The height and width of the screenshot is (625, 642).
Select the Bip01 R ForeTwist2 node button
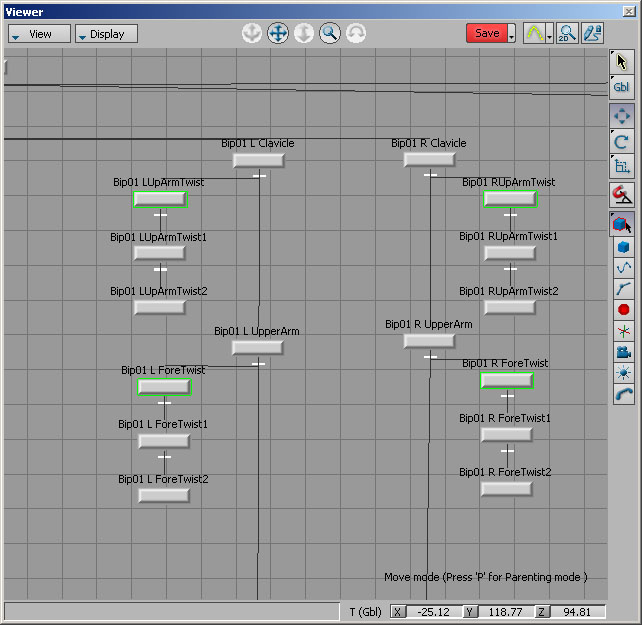[506, 489]
